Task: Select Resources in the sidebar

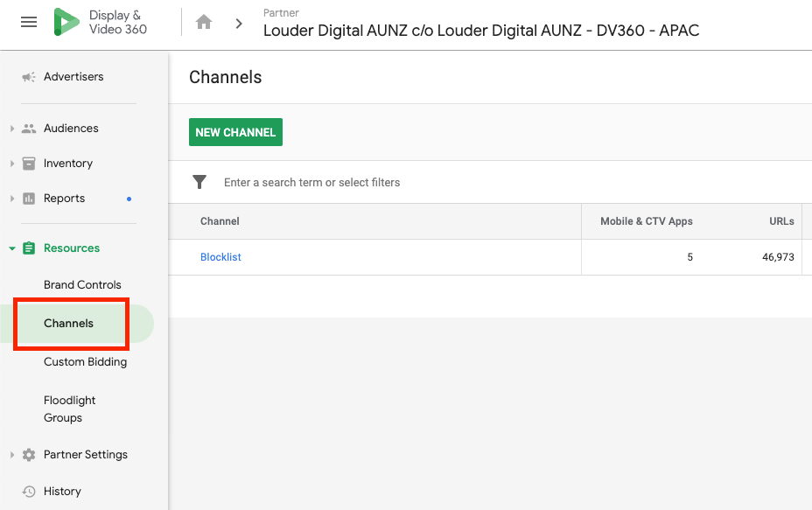Action: click(x=72, y=248)
